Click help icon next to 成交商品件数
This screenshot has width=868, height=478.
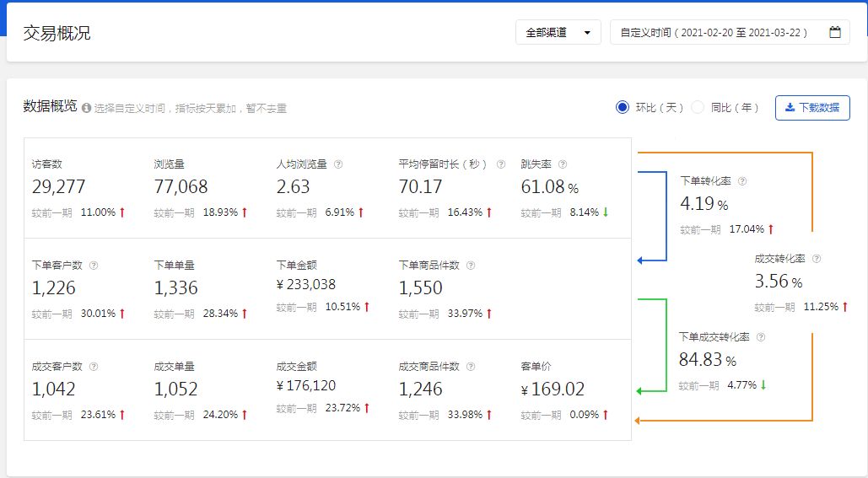point(471,367)
